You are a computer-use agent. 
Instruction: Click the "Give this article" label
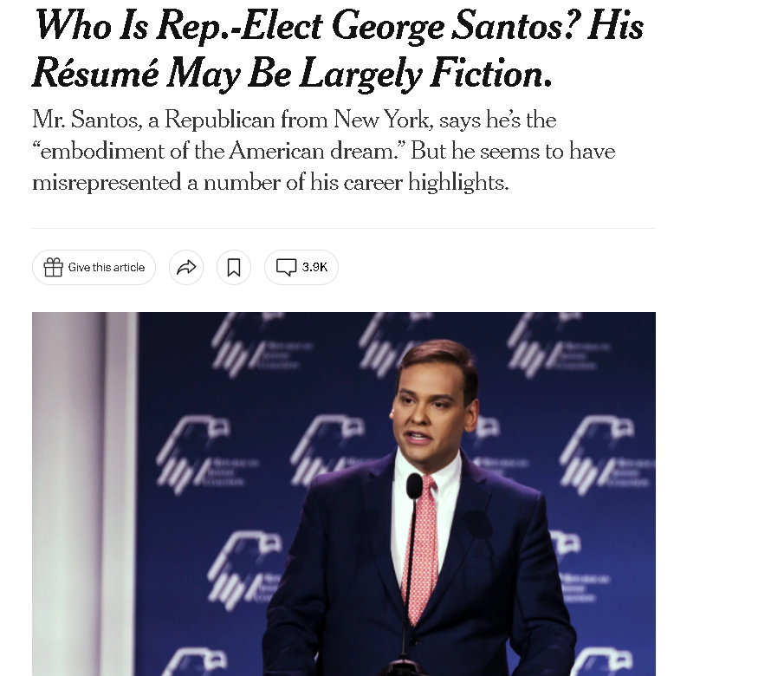[106, 267]
